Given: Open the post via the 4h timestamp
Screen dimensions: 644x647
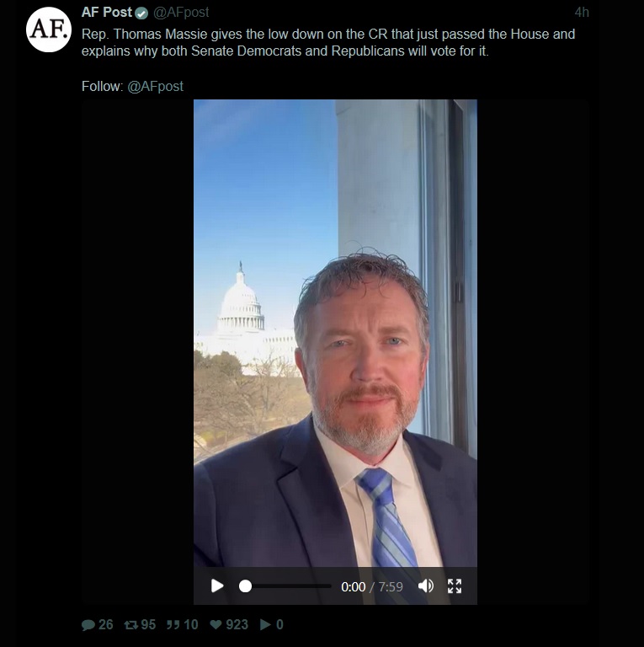Looking at the screenshot, I should click(582, 13).
